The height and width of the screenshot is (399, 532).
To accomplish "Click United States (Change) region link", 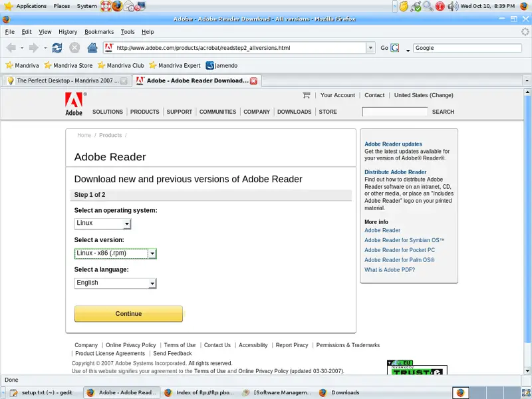I will pos(424,95).
